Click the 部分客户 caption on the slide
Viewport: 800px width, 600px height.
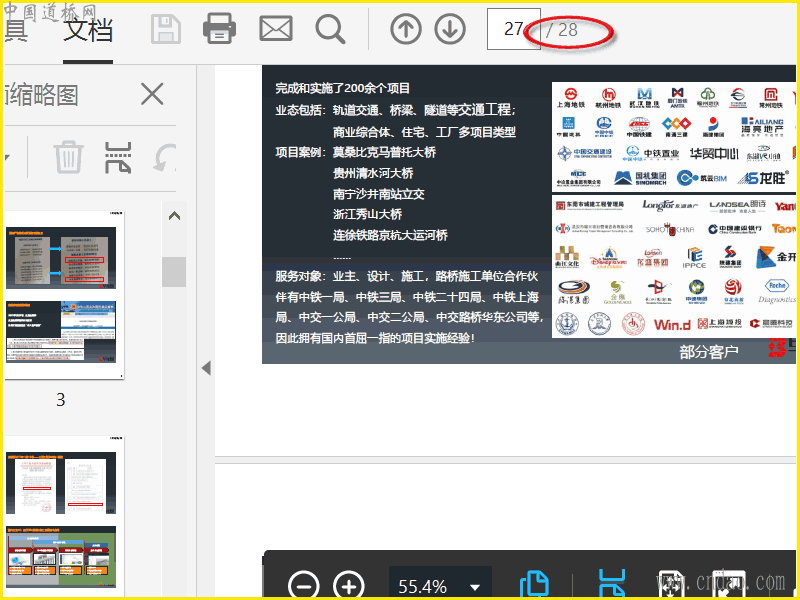coord(709,352)
